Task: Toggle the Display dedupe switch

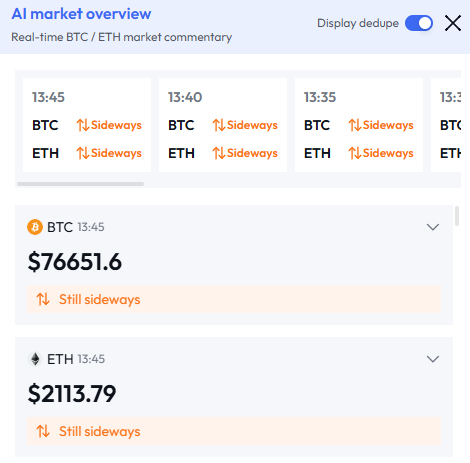Action: (x=419, y=23)
